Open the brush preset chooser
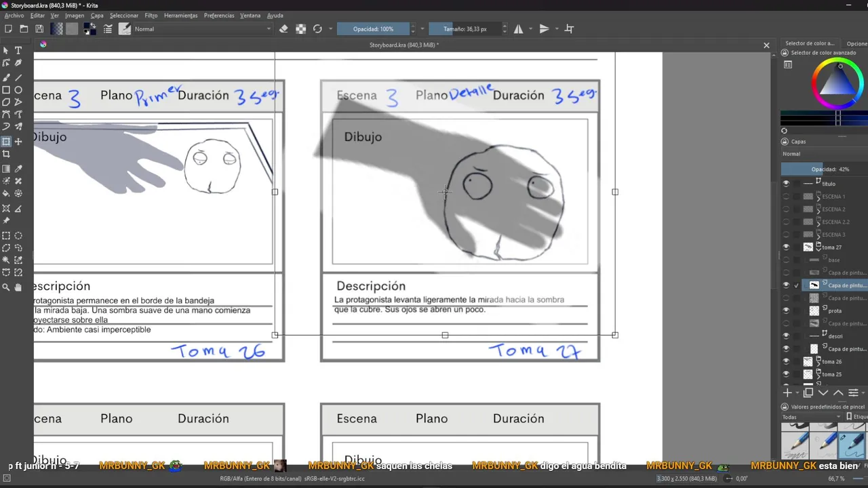868x488 pixels. pyautogui.click(x=125, y=29)
